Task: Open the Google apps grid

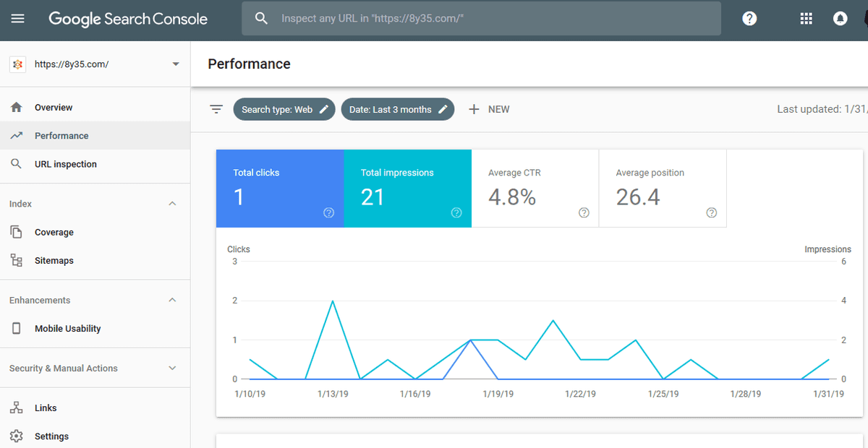Action: coord(807,19)
